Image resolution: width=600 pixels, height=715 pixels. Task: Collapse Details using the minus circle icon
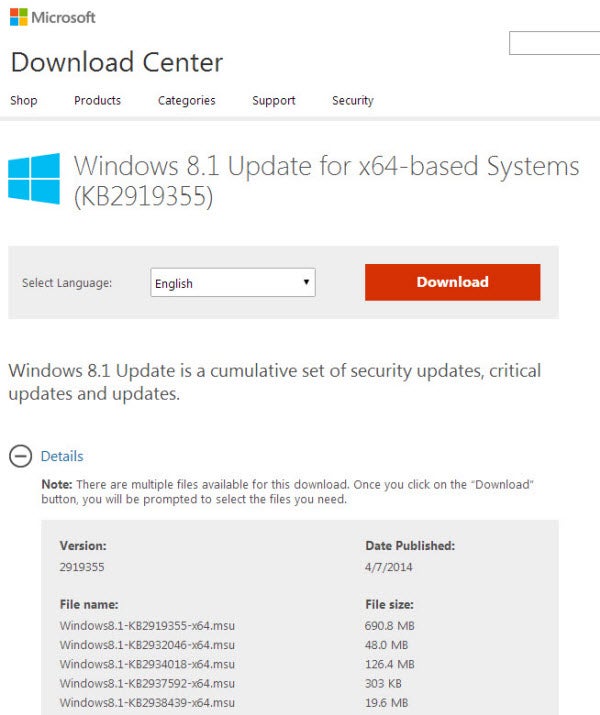pos(19,456)
